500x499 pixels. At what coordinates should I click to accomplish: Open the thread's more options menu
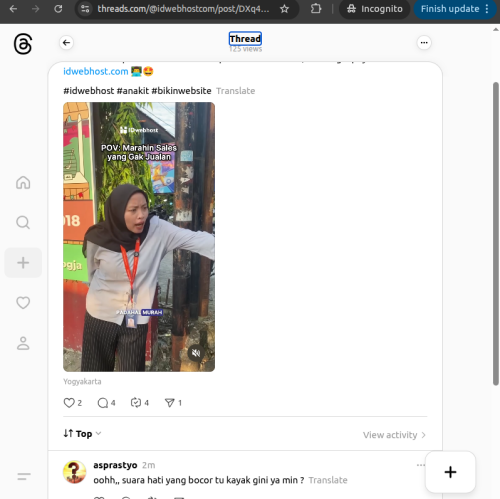(424, 43)
